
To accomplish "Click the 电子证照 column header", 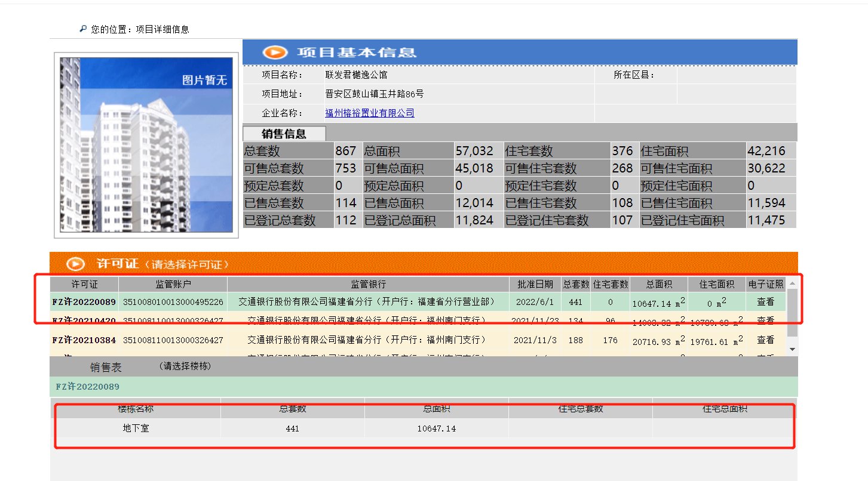I will tap(766, 284).
